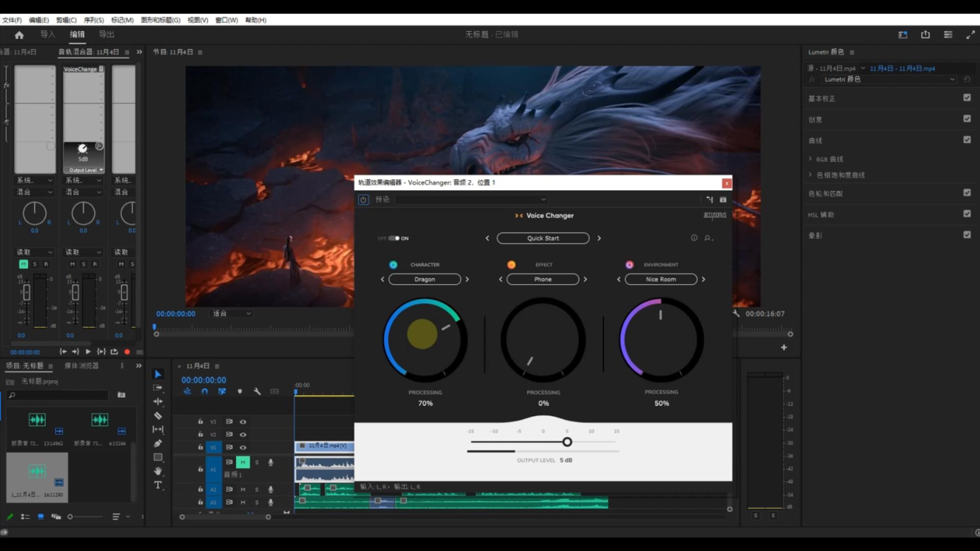Click the Phone effect button
Image resolution: width=980 pixels, height=551 pixels.
[x=543, y=279]
